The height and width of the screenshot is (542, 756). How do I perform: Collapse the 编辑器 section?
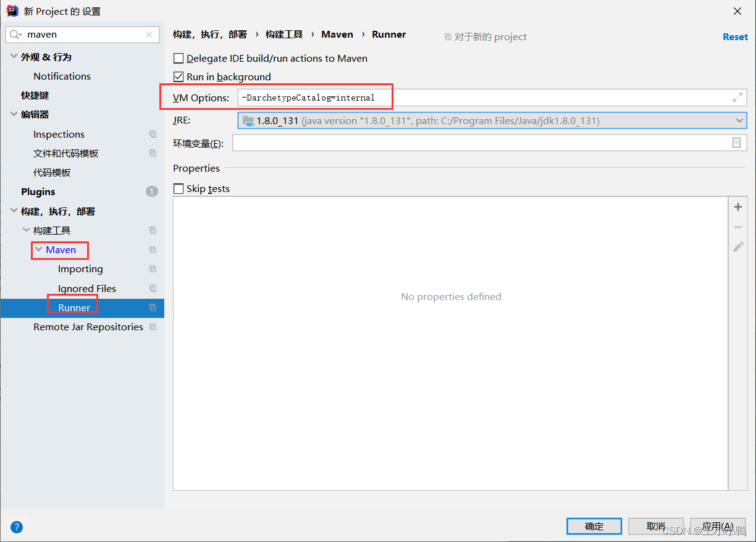(x=14, y=114)
